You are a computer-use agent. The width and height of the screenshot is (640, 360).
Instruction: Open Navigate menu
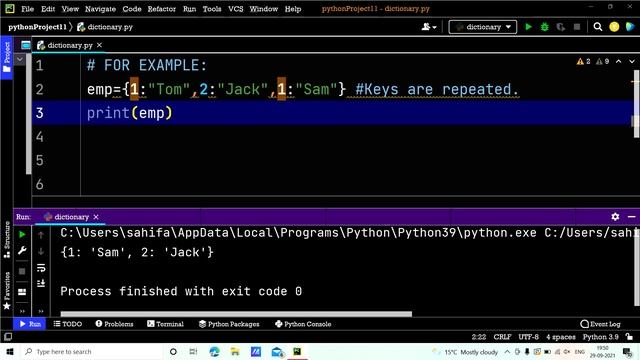pos(100,9)
